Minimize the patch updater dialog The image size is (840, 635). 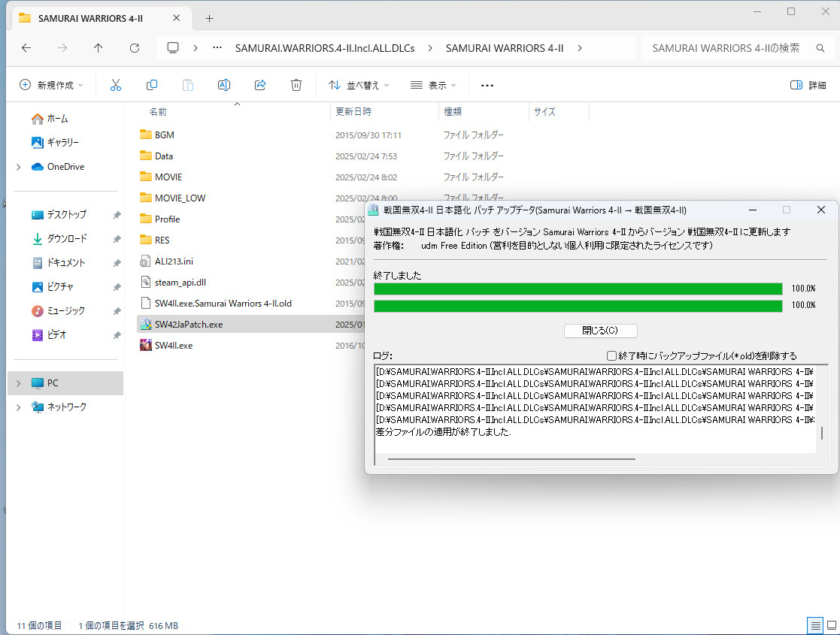(x=752, y=210)
